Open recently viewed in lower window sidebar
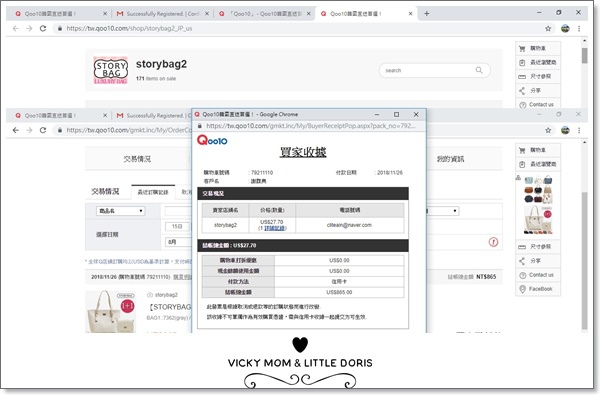This screenshot has height=395, width=600. tap(537, 164)
